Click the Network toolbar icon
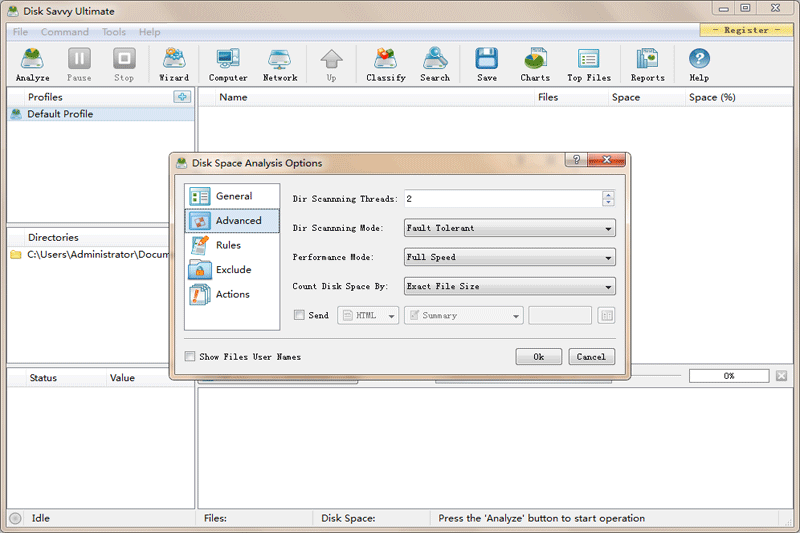Screen dimensions: 800x533 [280, 64]
